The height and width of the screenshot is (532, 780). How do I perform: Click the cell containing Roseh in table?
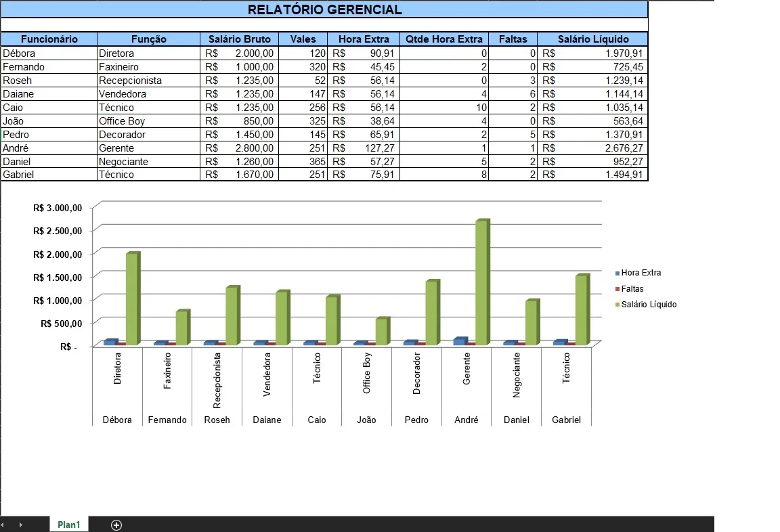(x=49, y=80)
